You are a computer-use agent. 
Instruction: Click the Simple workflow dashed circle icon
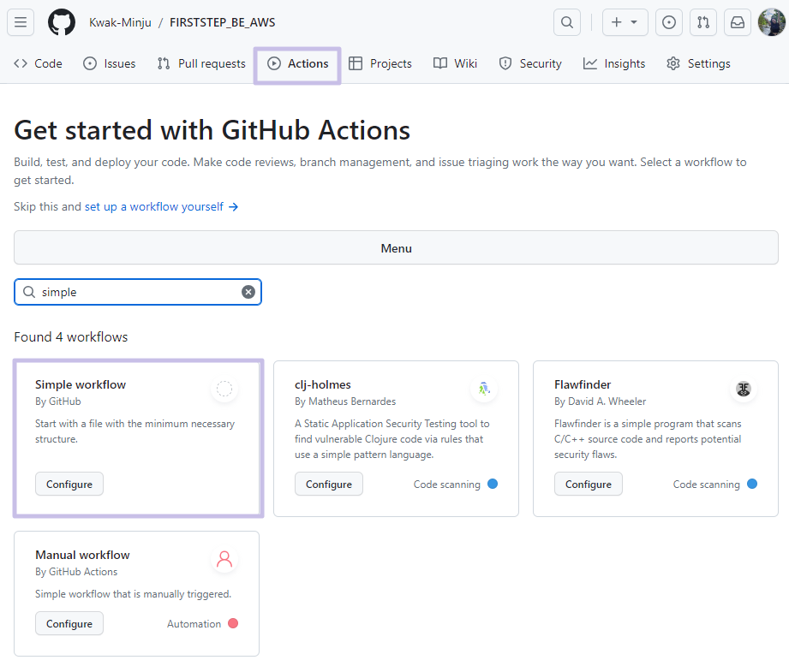pos(224,389)
